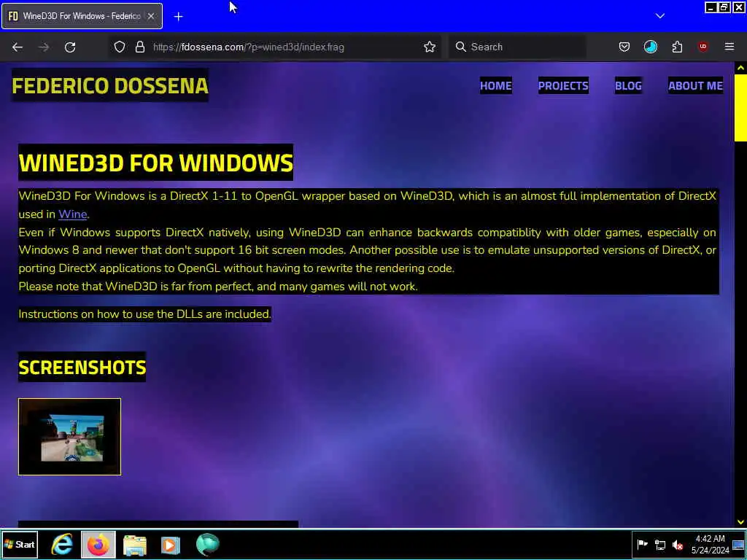Open Windows Explorer folder from taskbar
This screenshot has width=747, height=560.
click(135, 545)
